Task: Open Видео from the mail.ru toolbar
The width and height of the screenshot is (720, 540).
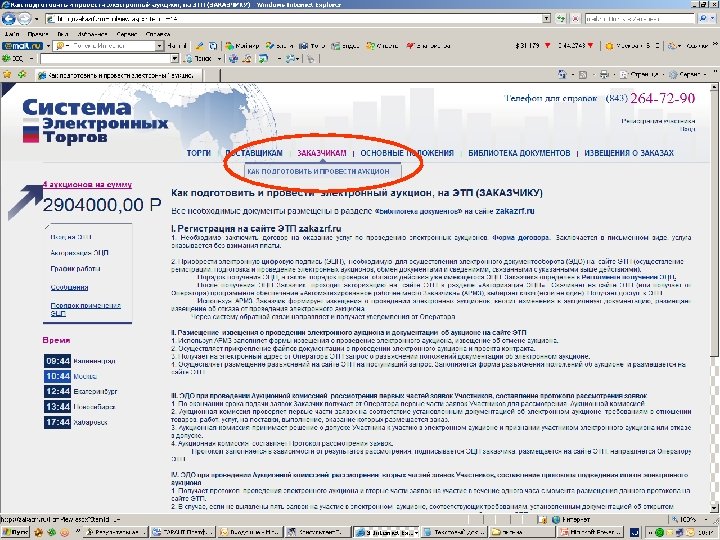Action: [x=347, y=46]
